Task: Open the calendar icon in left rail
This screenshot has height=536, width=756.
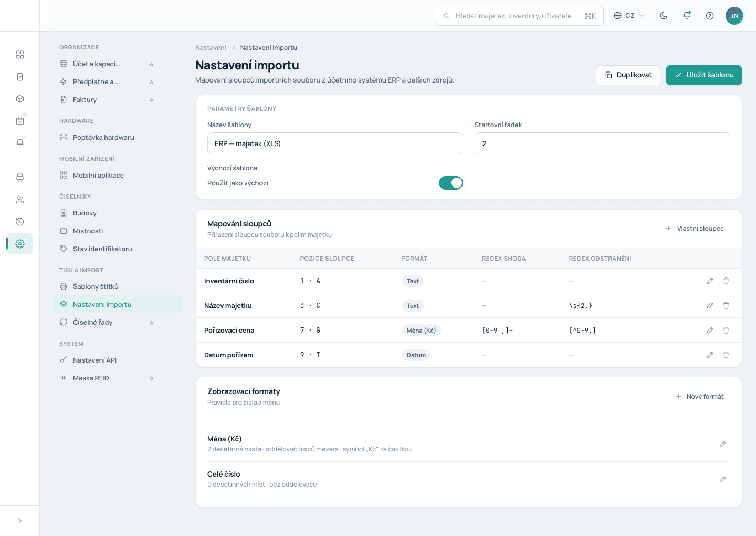Action: tap(20, 121)
